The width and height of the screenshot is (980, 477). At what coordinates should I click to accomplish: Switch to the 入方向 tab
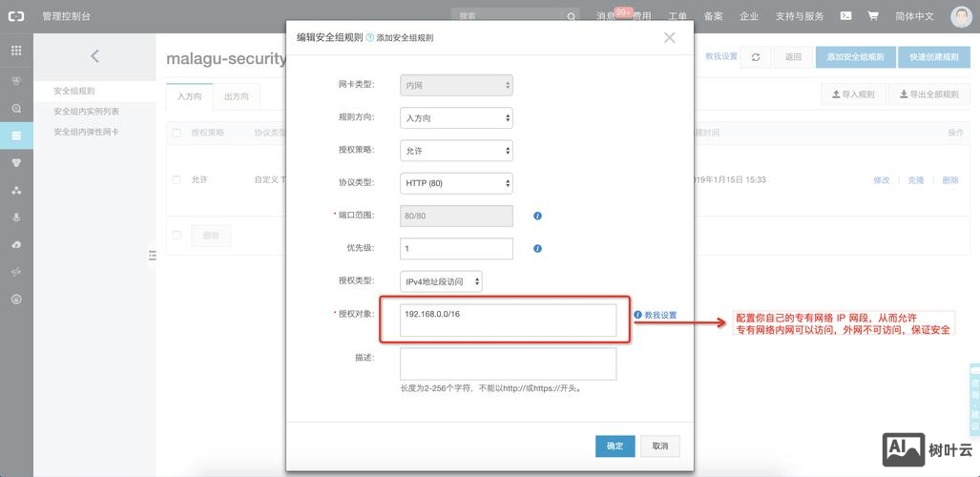[x=189, y=96]
